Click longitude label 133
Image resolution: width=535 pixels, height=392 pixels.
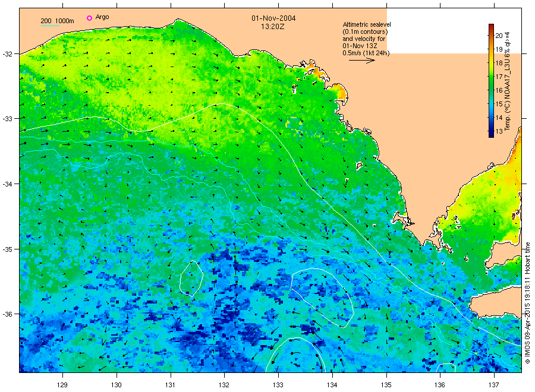(278, 385)
